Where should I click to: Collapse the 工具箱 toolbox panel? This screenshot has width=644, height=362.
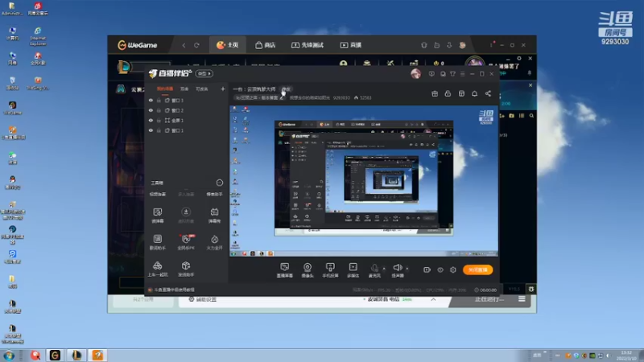(219, 183)
